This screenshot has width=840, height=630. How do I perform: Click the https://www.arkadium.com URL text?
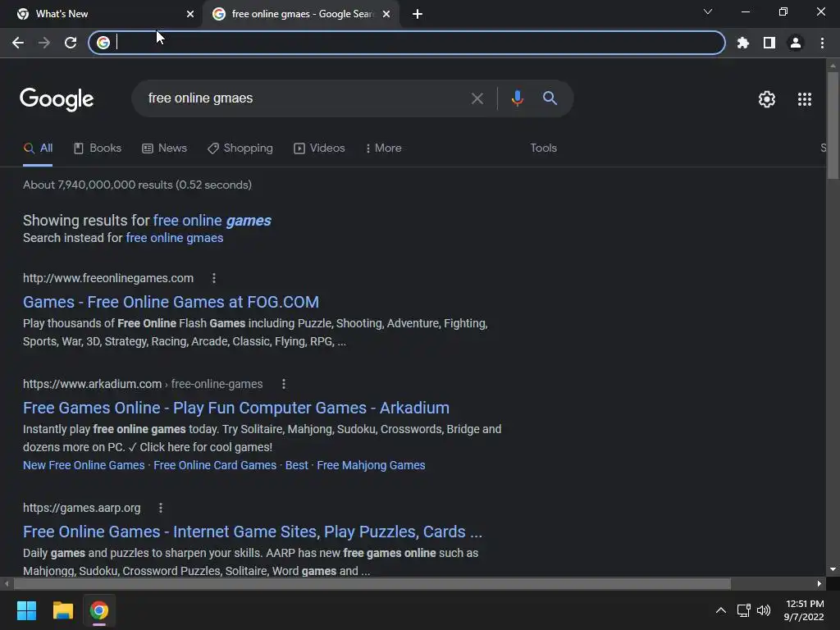point(92,384)
